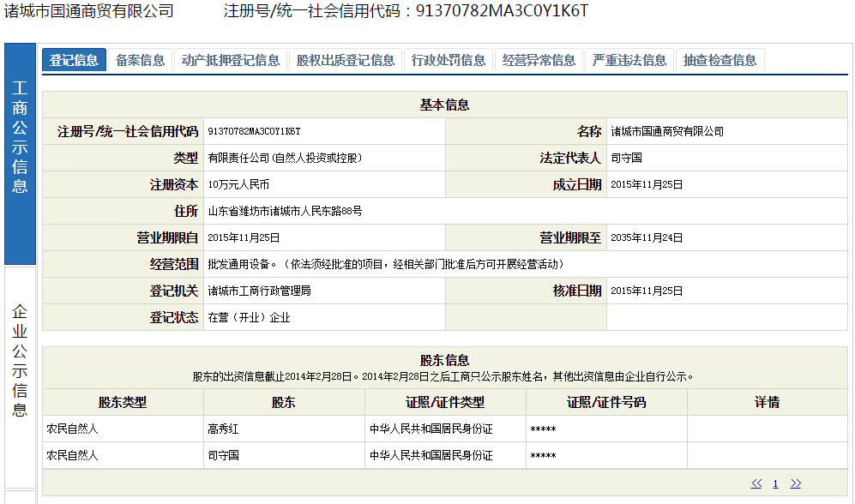
Task: Click the 详情 column header
Action: pyautogui.click(x=767, y=402)
